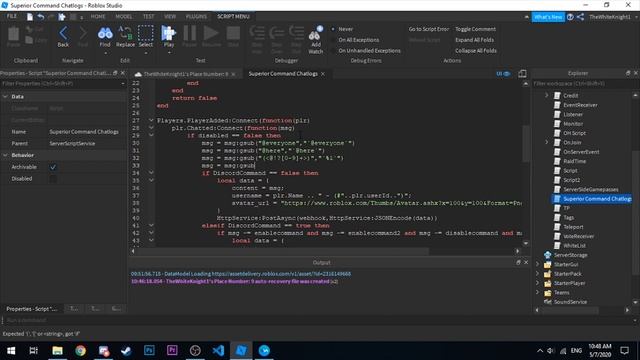
Task: Open Steam from taskbar
Action: pyautogui.click(x=126, y=351)
